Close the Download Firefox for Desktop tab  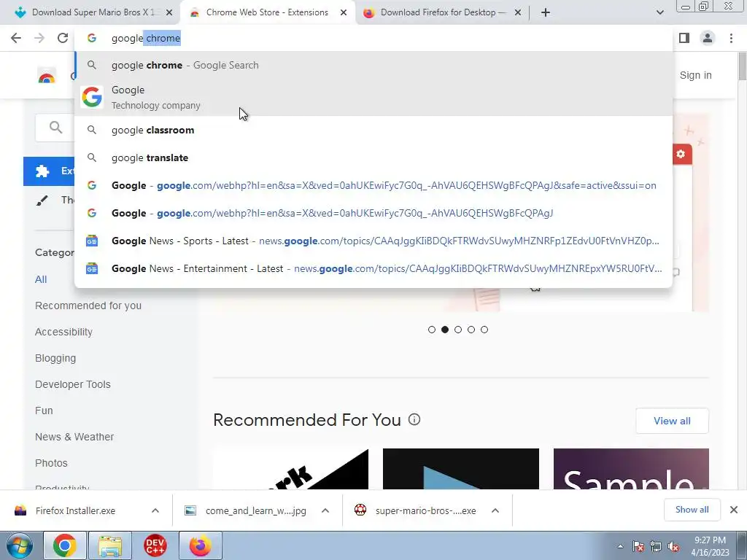coord(518,12)
